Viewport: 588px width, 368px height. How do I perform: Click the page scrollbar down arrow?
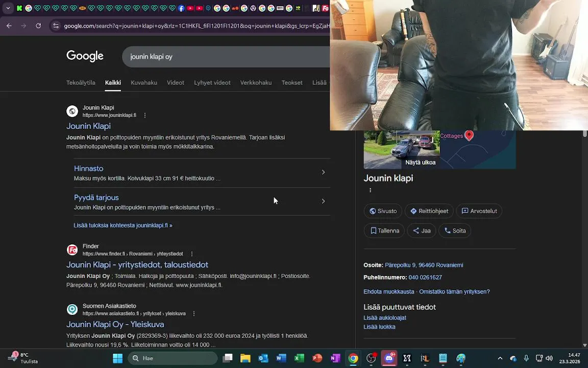coord(584,345)
